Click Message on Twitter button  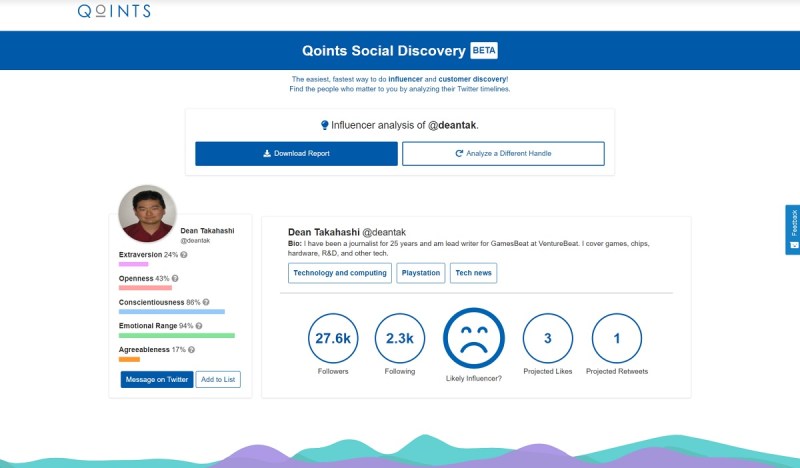click(x=157, y=379)
